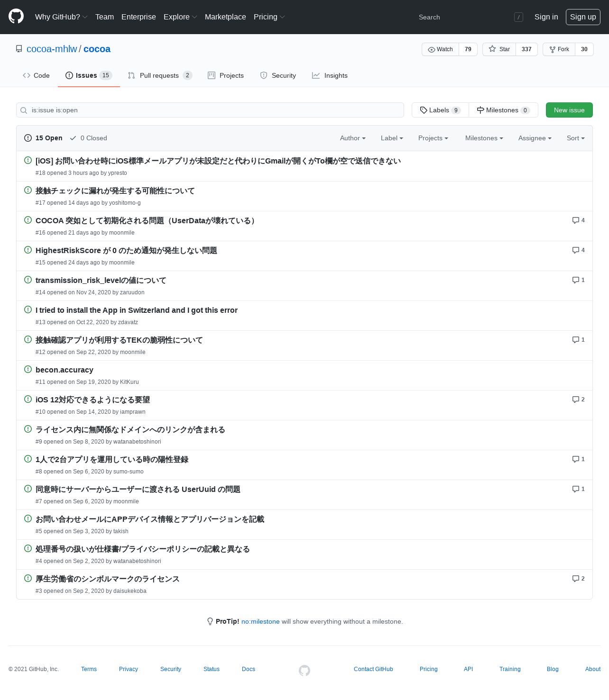This screenshot has width=609, height=700.
Task: Fork the cocoa repository
Action: point(559,49)
